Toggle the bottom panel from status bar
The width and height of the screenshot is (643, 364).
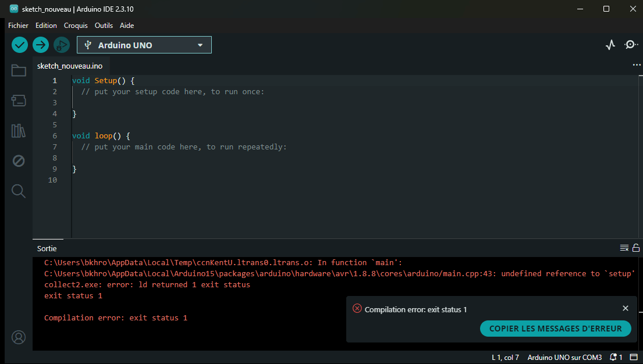[x=634, y=358]
